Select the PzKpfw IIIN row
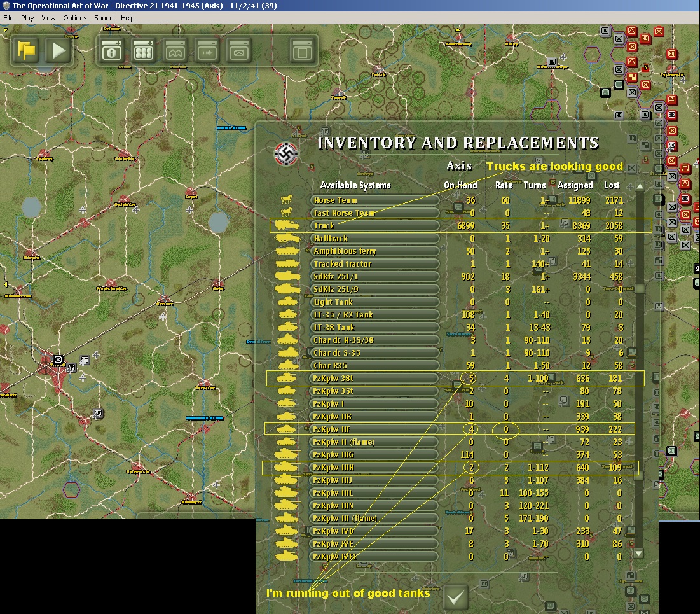 (374, 505)
